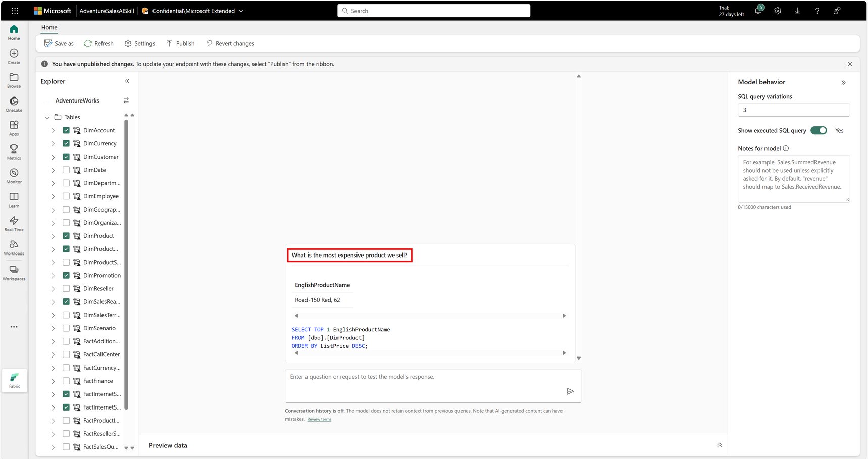Image resolution: width=868 pixels, height=459 pixels.
Task: Click the Downloads icon in the top bar
Action: click(797, 11)
